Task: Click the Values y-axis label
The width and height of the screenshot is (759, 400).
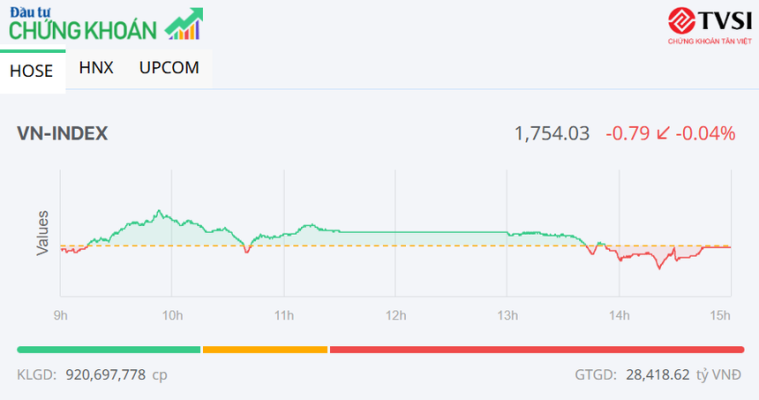Action: coord(43,232)
